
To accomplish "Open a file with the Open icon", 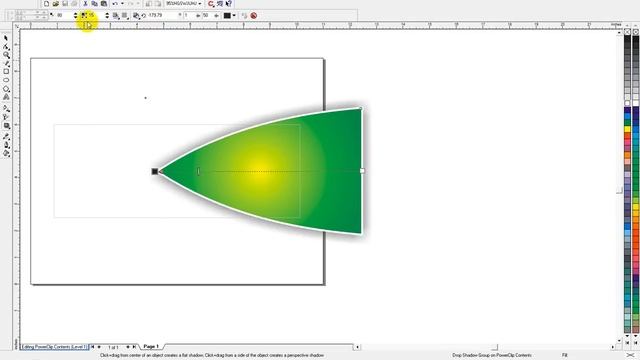I will (x=56, y=4).
